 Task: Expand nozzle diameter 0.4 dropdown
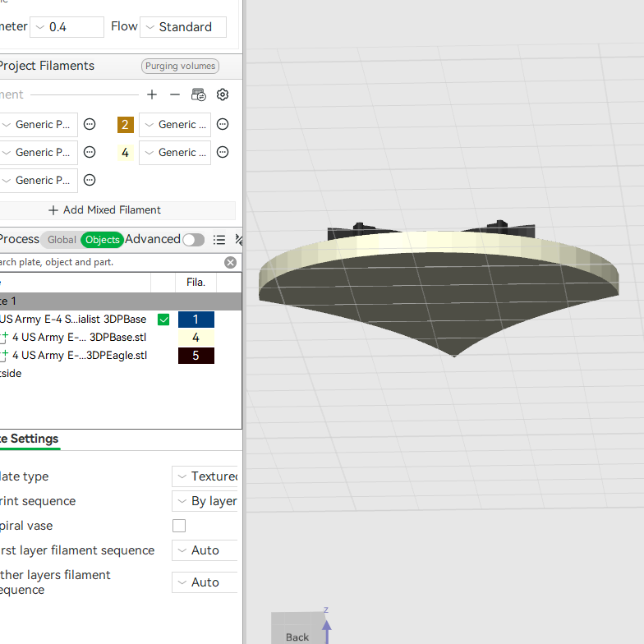click(x=67, y=27)
